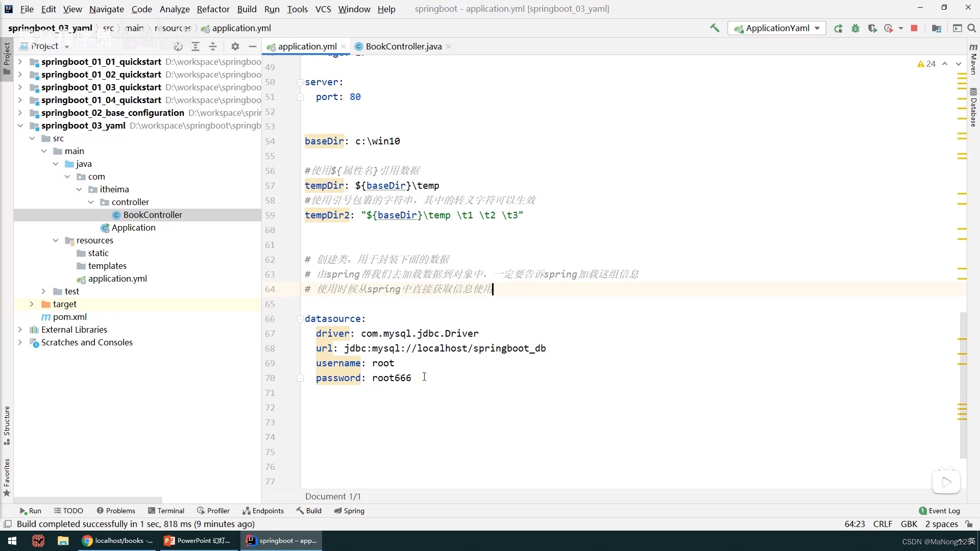This screenshot has height=551, width=980.
Task: Click the Search Everywhere magnifier icon
Action: [972, 29]
